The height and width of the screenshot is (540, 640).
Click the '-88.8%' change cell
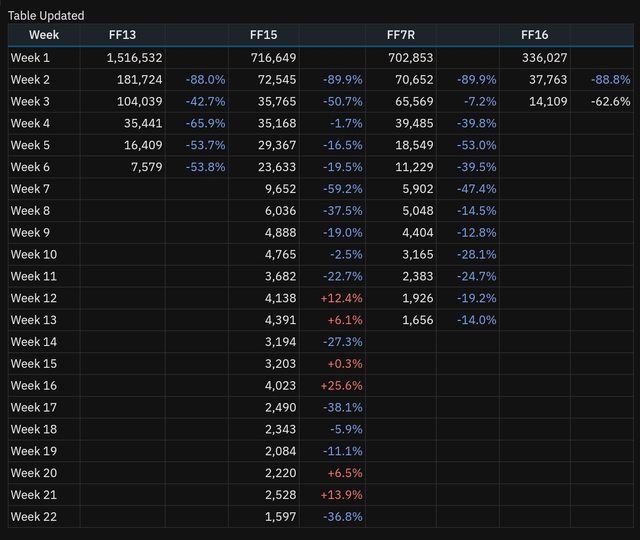pyautogui.click(x=610, y=80)
